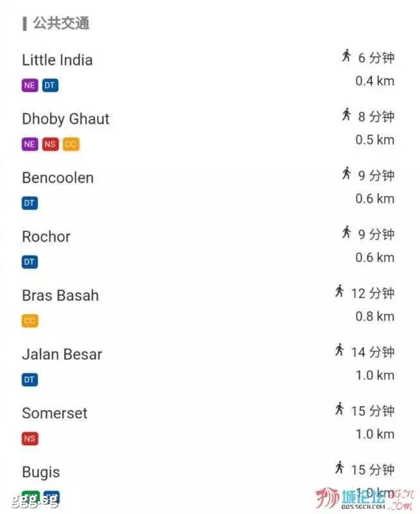The height and width of the screenshot is (514, 420).
Task: Select the Dhoby Ghaut station name
Action: (66, 119)
